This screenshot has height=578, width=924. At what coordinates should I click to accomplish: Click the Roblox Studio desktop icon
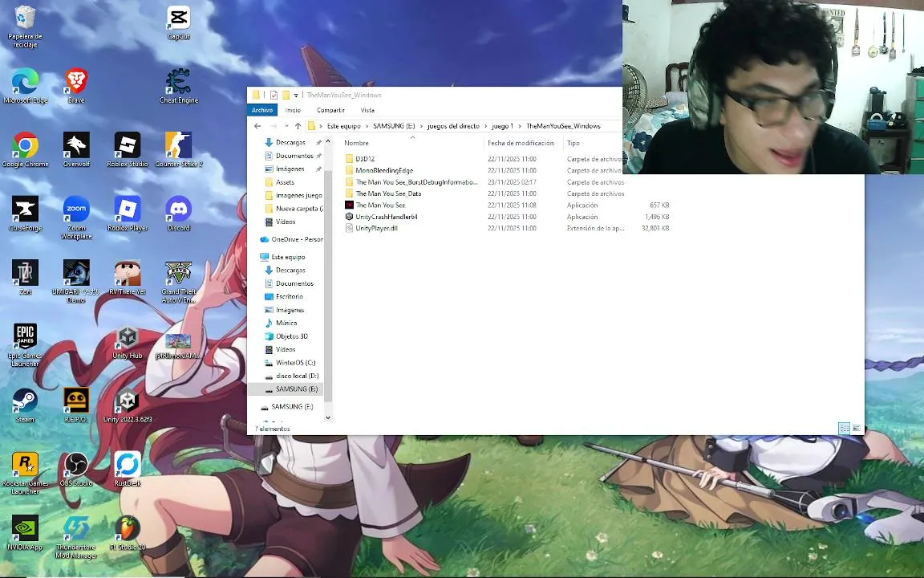(x=128, y=150)
